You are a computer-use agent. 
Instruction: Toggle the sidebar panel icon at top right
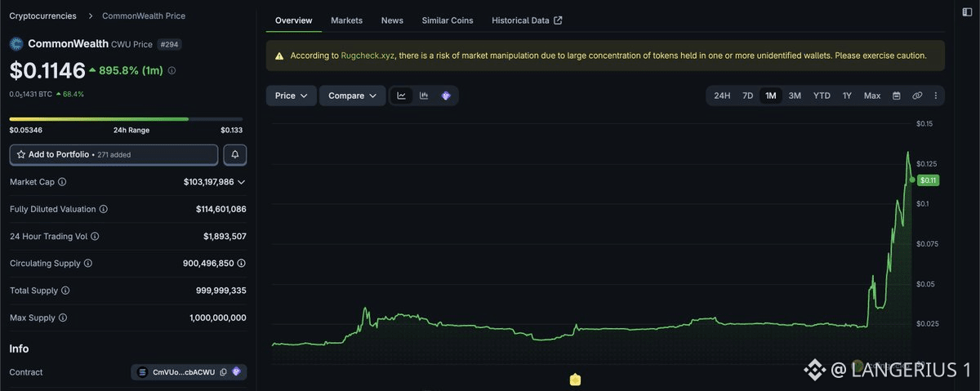pos(967,11)
